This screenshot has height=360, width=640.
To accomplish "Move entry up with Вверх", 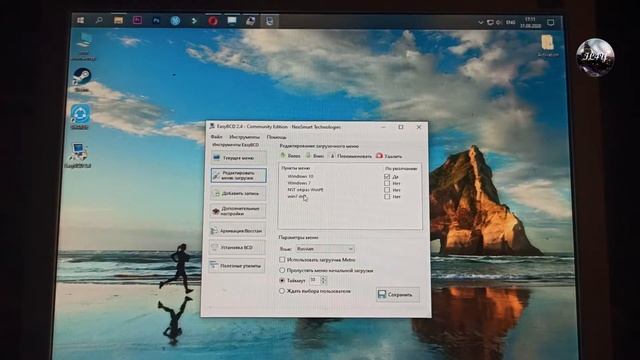I will pos(291,156).
